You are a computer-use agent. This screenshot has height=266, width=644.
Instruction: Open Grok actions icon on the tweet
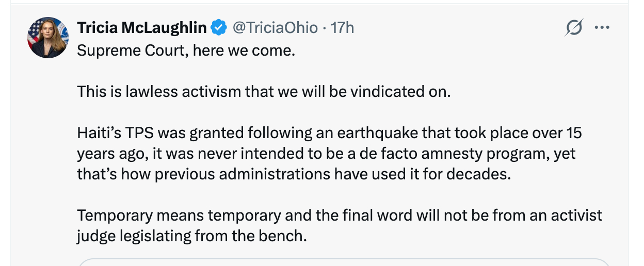point(574,27)
